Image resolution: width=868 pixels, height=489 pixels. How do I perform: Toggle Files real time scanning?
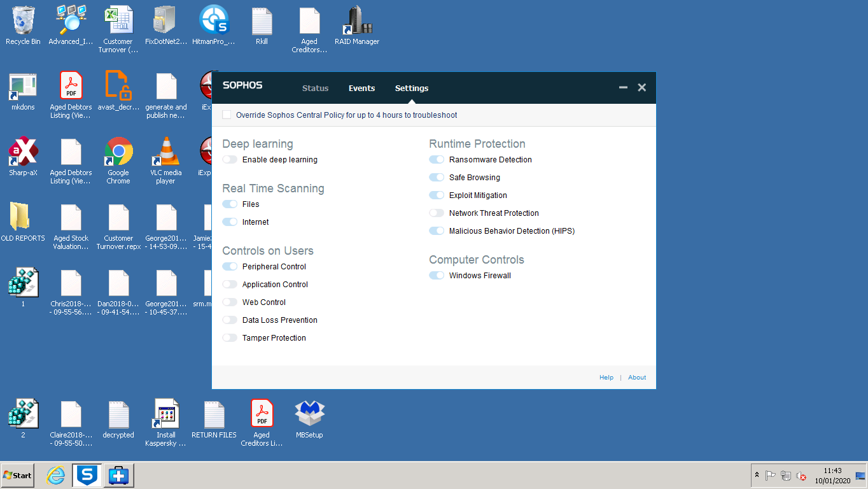[x=230, y=204]
